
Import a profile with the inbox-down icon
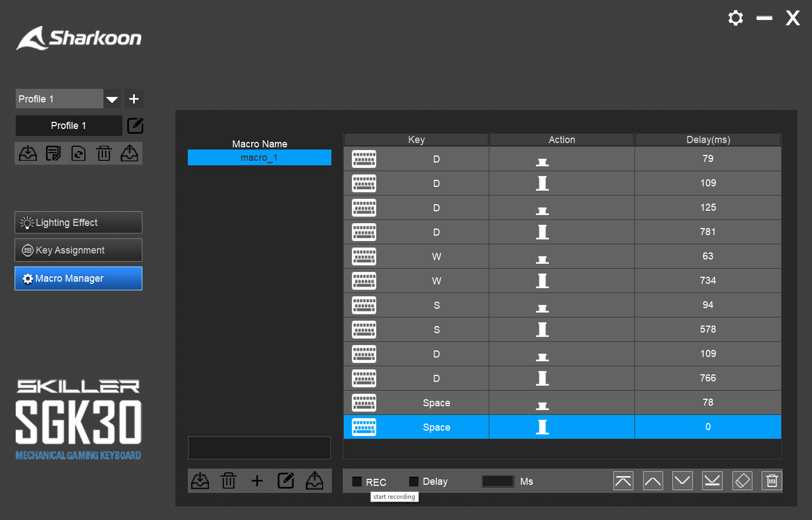click(x=28, y=153)
